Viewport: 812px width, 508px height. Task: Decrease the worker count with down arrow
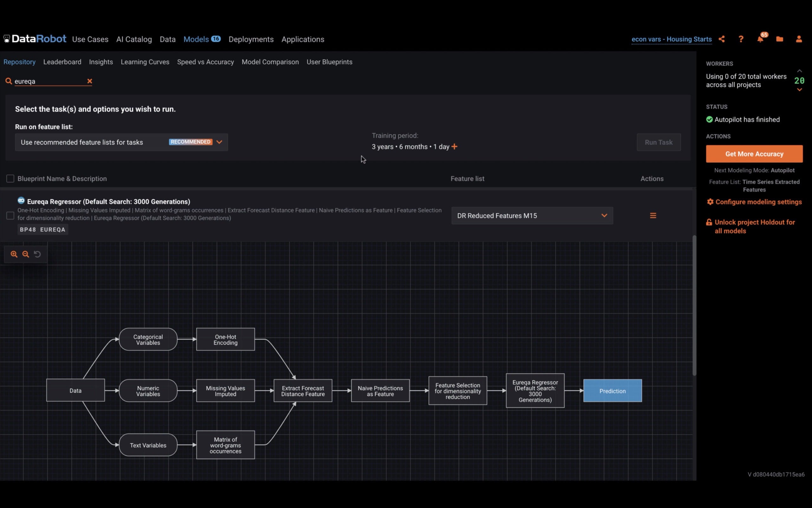point(800,90)
